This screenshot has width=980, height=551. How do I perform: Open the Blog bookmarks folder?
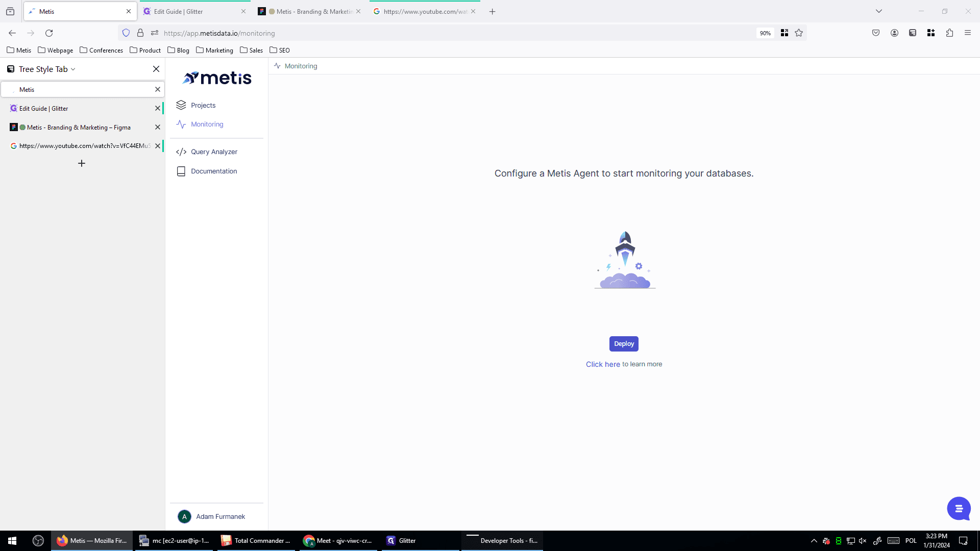pos(179,50)
